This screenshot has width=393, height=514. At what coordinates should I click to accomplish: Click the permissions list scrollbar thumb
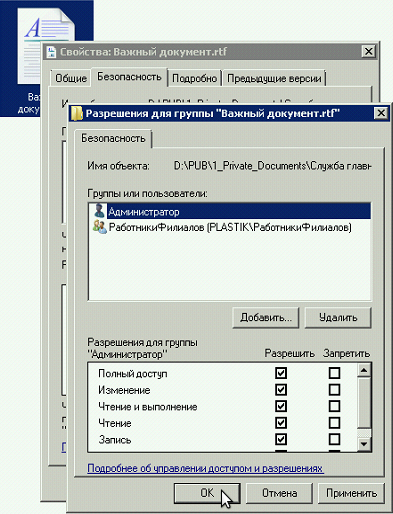[x=364, y=402]
